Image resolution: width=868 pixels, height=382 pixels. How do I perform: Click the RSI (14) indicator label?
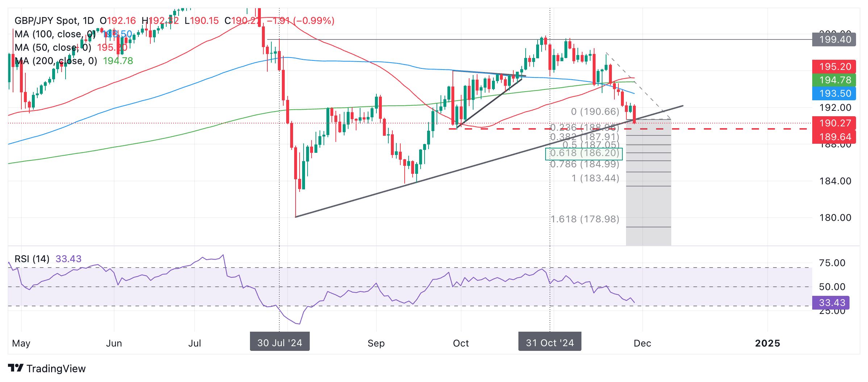tap(32, 259)
